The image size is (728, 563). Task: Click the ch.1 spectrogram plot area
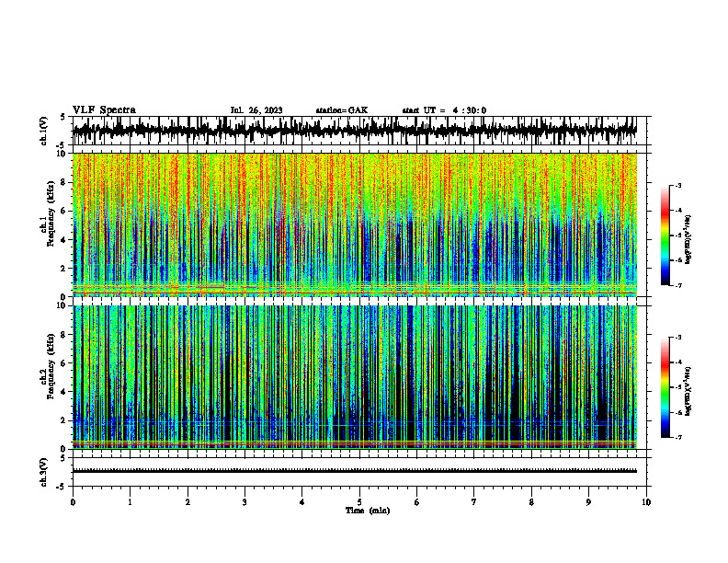point(355,224)
